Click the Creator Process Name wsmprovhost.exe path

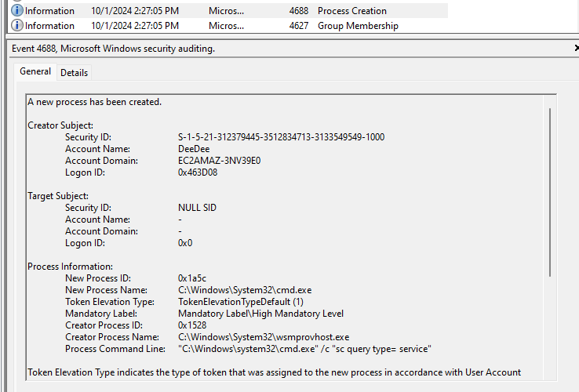[264, 337]
